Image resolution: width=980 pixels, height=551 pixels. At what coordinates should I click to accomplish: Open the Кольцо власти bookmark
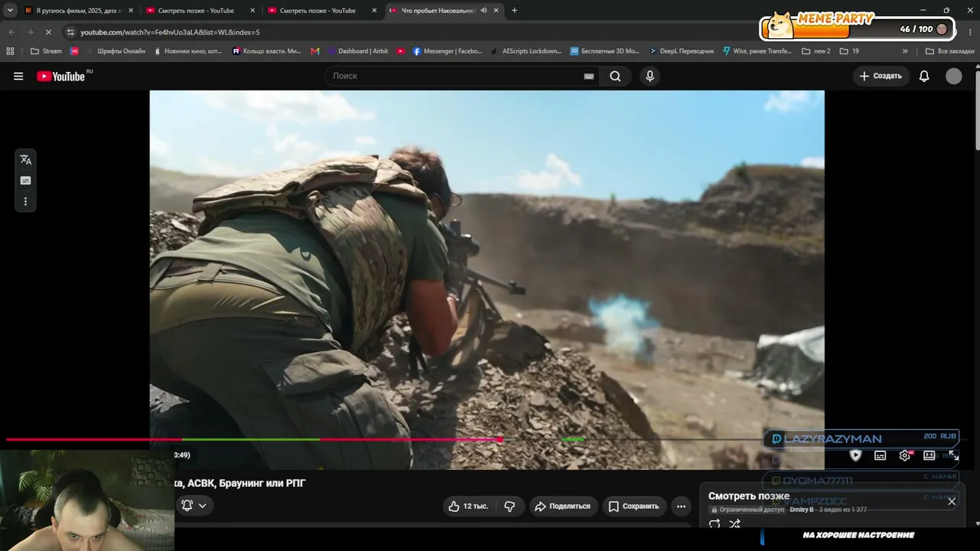coord(267,51)
